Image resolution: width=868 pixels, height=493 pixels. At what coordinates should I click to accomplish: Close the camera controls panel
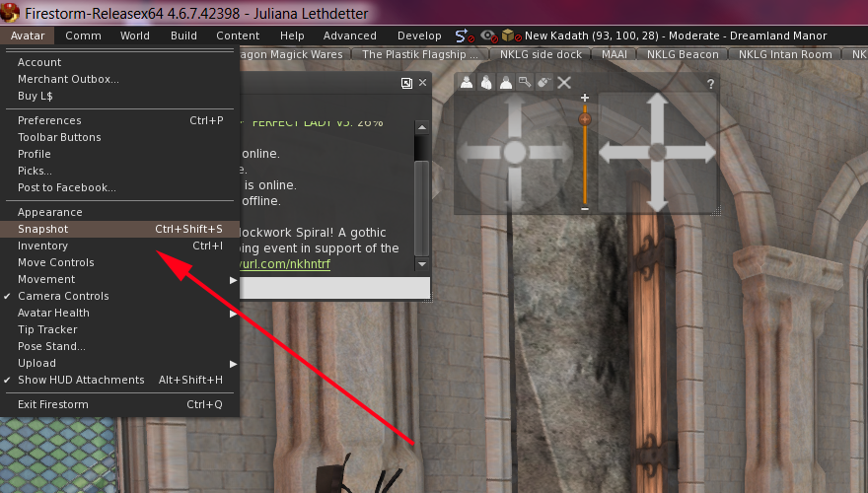tap(564, 83)
